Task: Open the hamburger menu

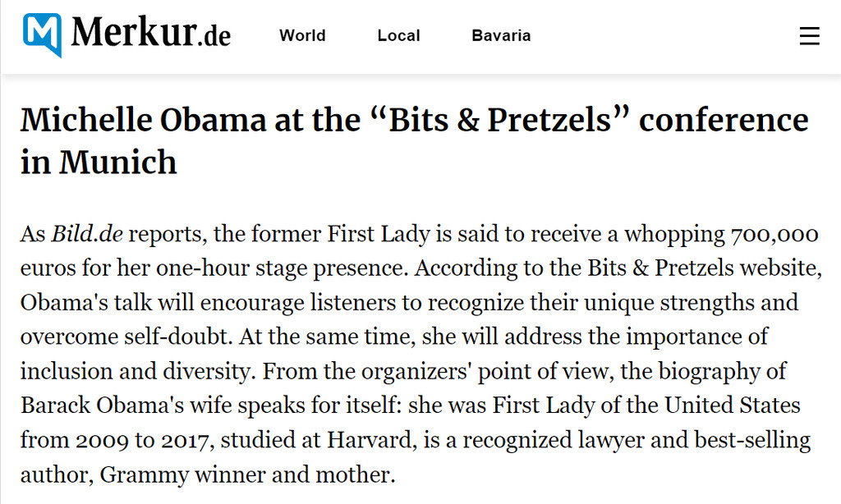Action: click(809, 36)
